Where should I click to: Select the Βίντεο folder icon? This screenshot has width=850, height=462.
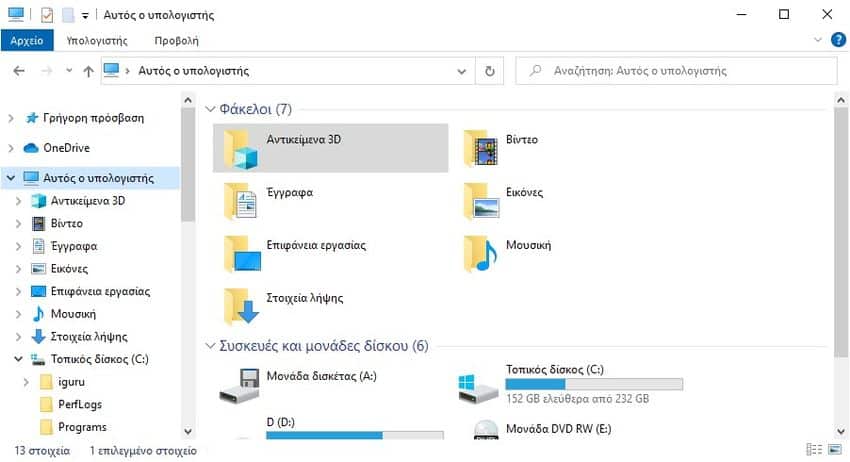coord(481,148)
